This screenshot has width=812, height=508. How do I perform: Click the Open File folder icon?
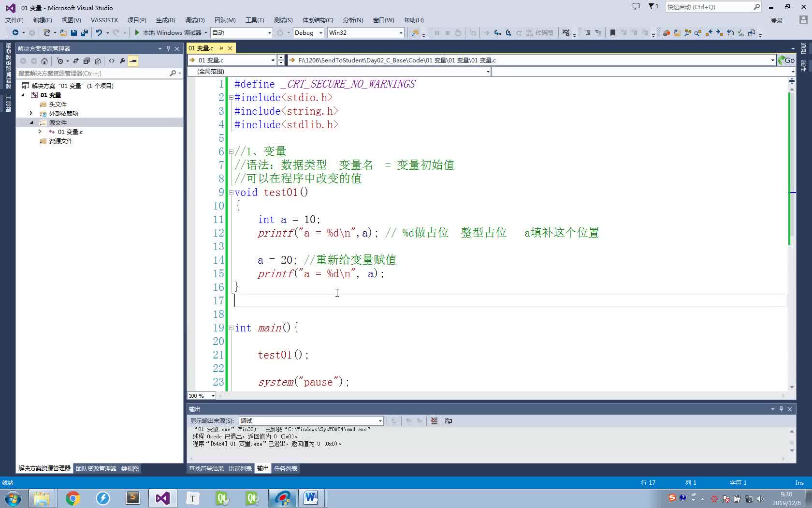point(63,32)
